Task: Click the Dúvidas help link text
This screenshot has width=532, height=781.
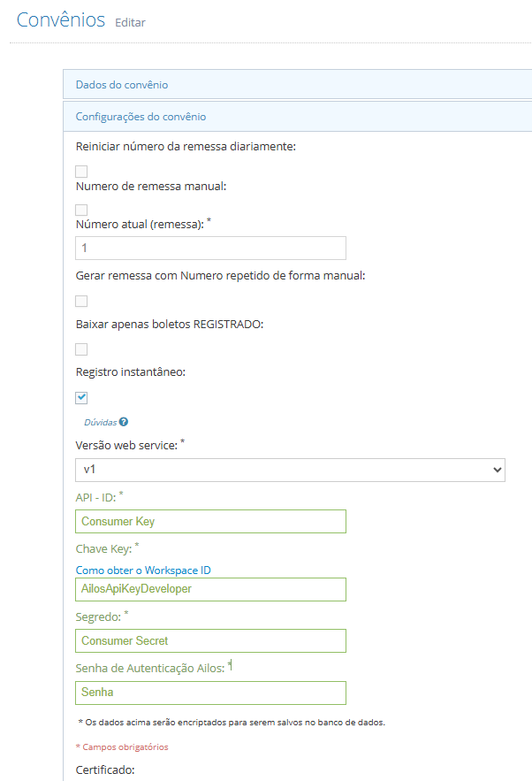Action: 101,423
